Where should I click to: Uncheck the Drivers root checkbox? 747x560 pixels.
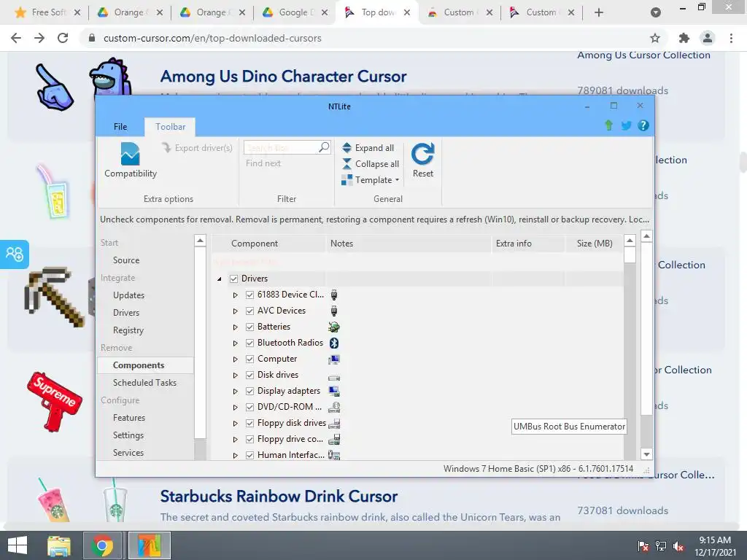tap(234, 279)
